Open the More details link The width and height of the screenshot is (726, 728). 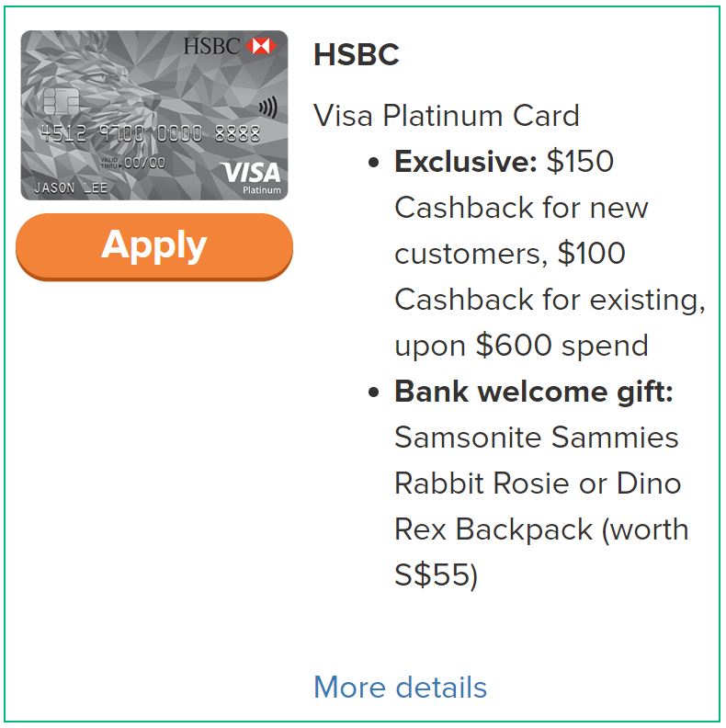click(x=400, y=687)
